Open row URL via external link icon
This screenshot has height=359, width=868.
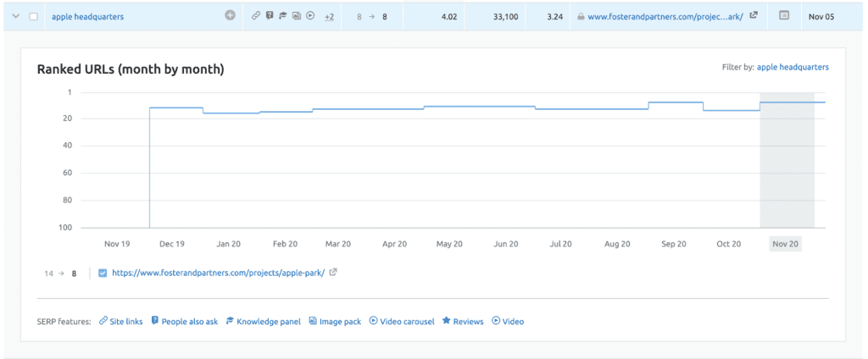(x=754, y=16)
